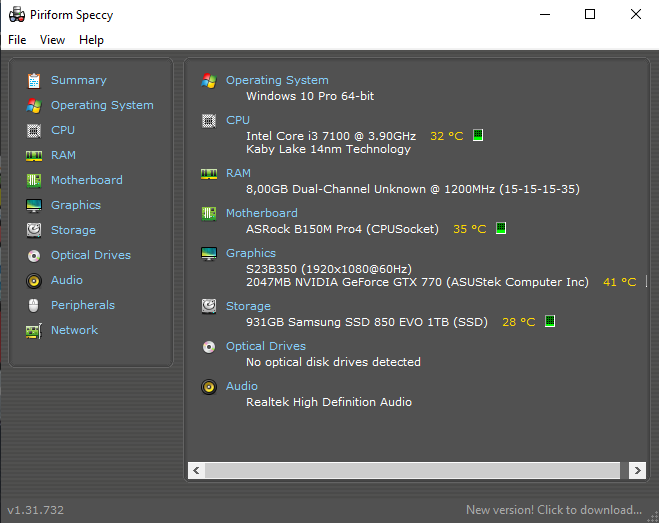This screenshot has height=523, width=659.
Task: Select Optical Drives in the sidebar
Action: click(x=91, y=255)
